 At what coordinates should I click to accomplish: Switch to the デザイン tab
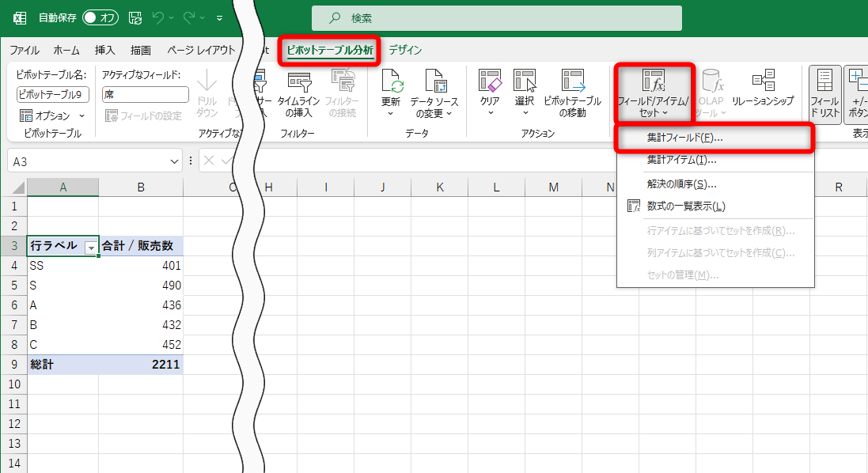[x=405, y=50]
